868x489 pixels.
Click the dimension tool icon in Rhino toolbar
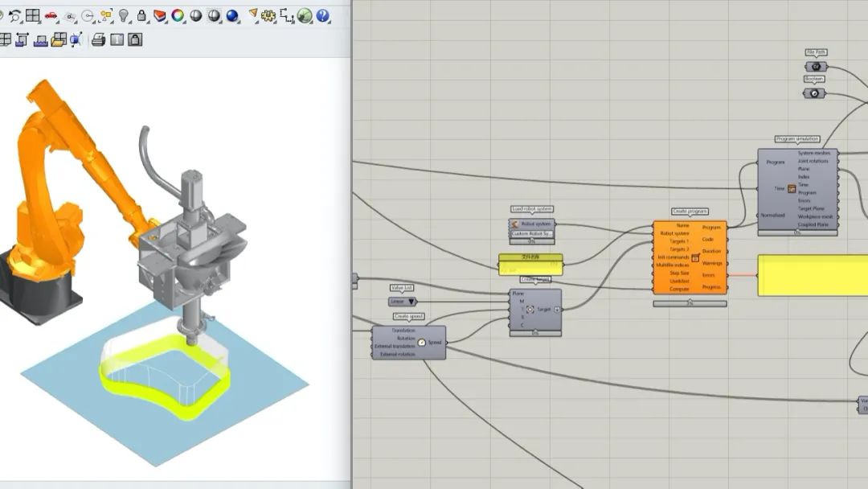coord(287,16)
